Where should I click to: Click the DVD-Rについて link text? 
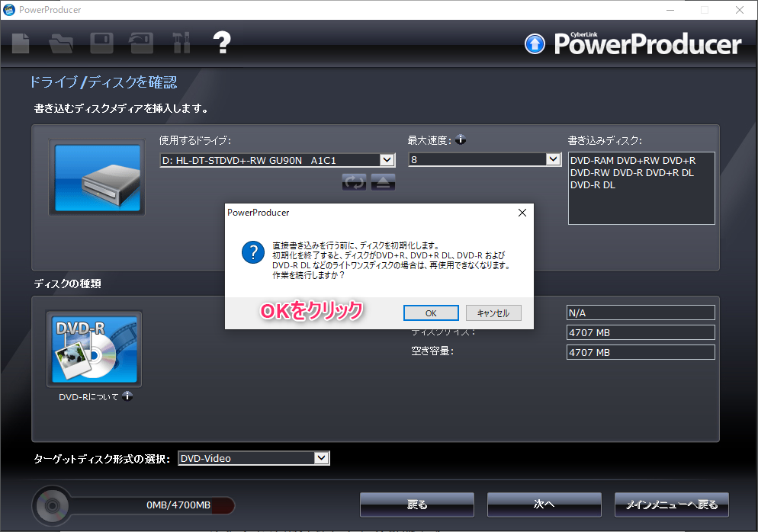(x=88, y=396)
